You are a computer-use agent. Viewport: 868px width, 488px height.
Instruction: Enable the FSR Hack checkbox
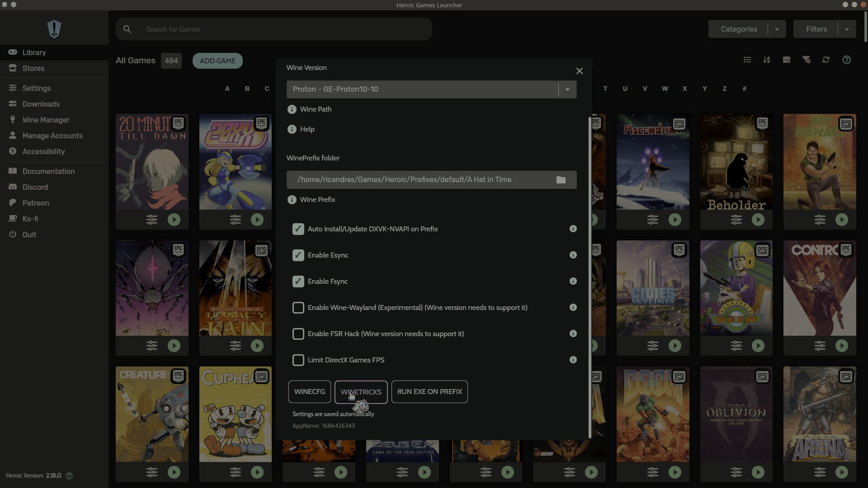pos(298,334)
